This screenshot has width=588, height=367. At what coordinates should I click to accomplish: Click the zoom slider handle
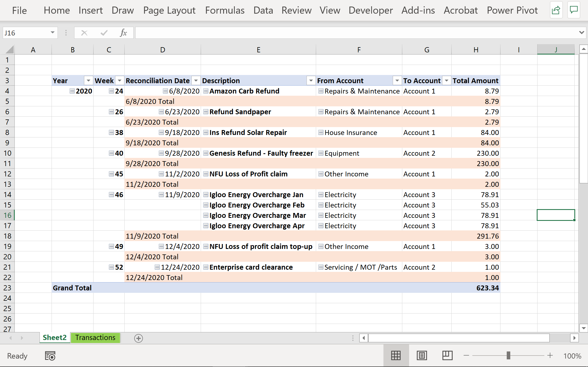click(x=508, y=356)
